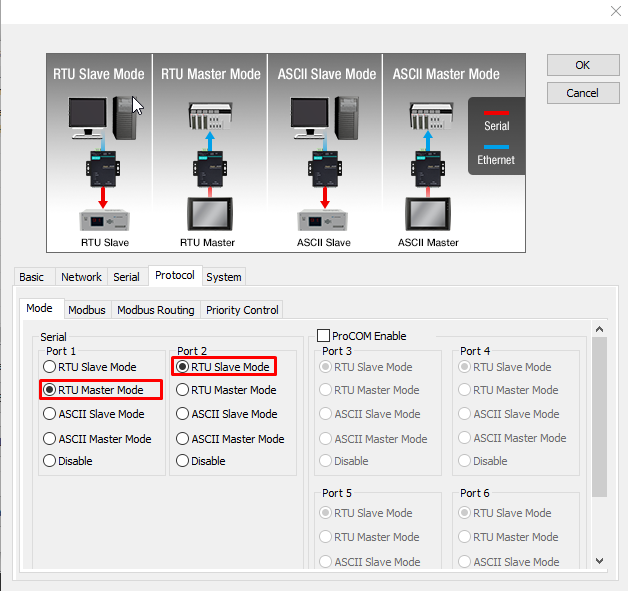Image resolution: width=628 pixels, height=591 pixels.
Task: Close the dialog window
Action: pos(616,11)
